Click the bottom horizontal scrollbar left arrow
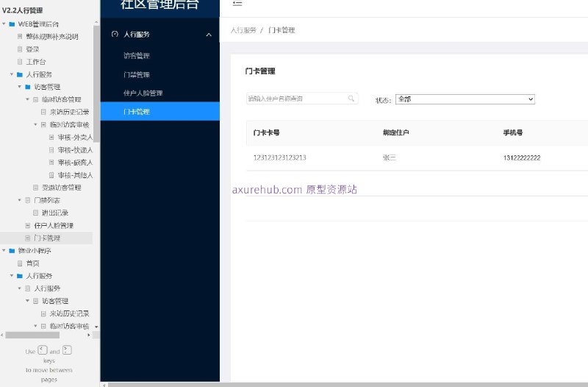Screen dimensions: 588x387 (x=104, y=385)
